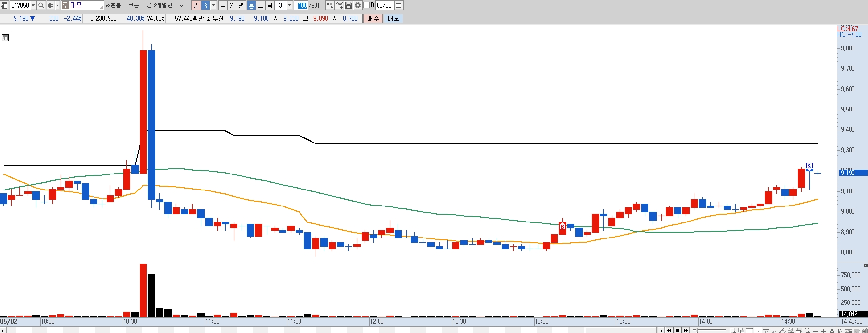Viewport: 868px width, 333px height.
Task: Click the fast-forward button in the bottom toolbar
Action: point(685,330)
